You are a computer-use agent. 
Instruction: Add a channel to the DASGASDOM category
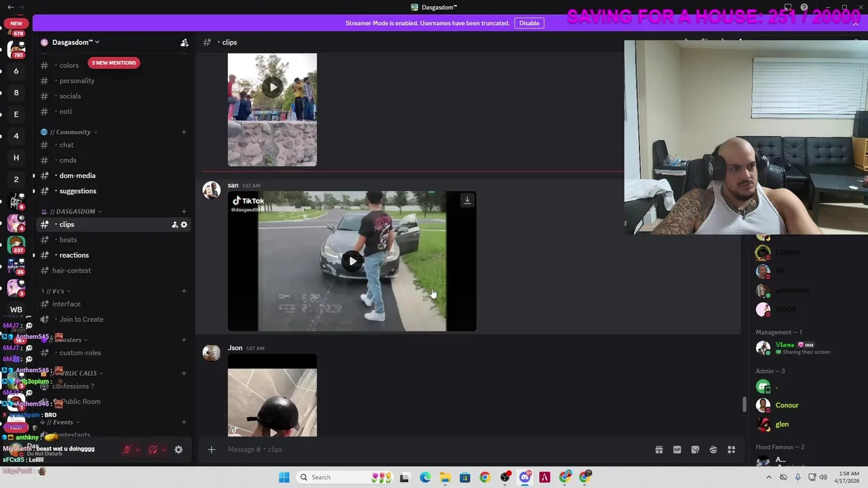[184, 211]
